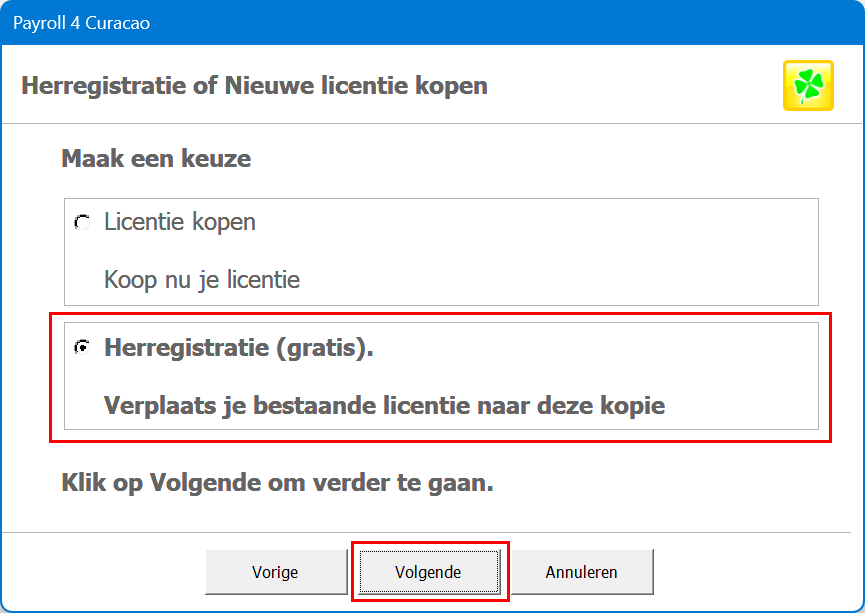The image size is (865, 613).
Task: Click the Payroll 4 Curacao title bar text
Action: coord(81,22)
